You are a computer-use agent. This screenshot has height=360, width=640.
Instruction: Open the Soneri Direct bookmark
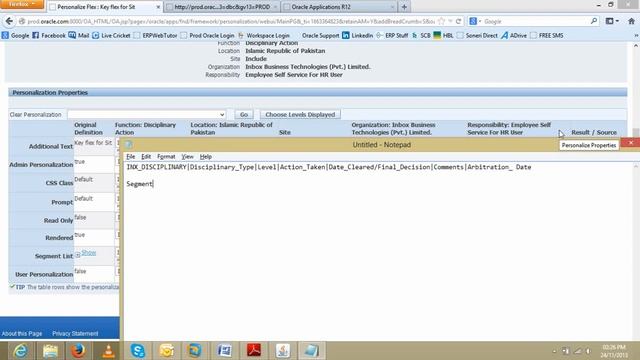pos(477,36)
